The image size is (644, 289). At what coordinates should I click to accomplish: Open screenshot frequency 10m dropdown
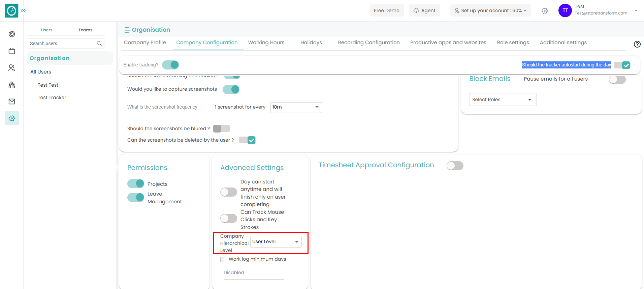pos(296,107)
